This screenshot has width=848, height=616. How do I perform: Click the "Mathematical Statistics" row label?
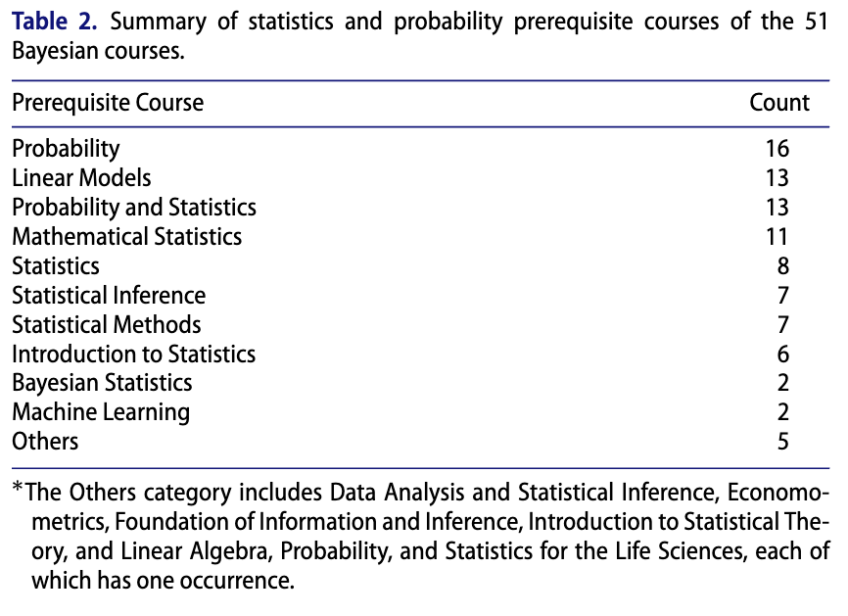[126, 237]
